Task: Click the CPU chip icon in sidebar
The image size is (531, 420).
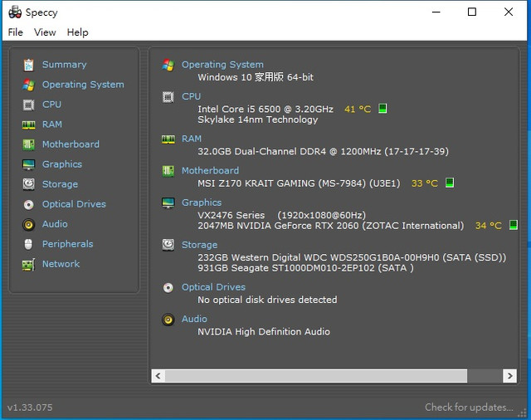Action: click(x=28, y=105)
